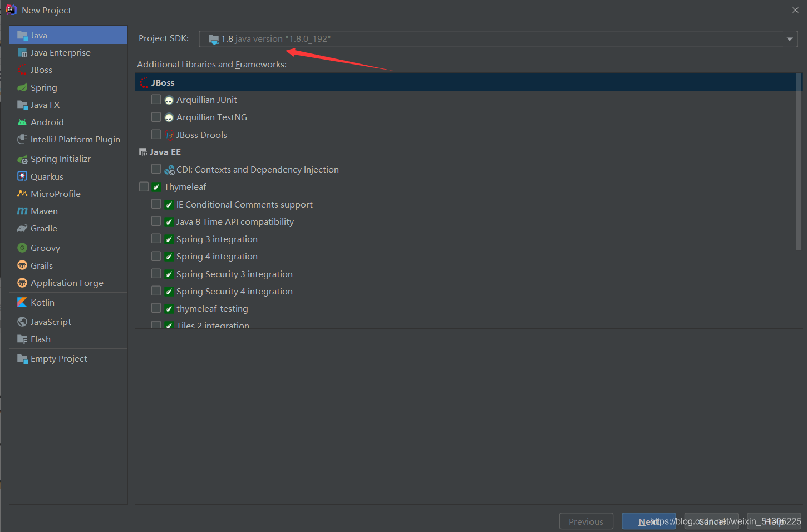Click the Groovy icon in sidebar

point(22,248)
